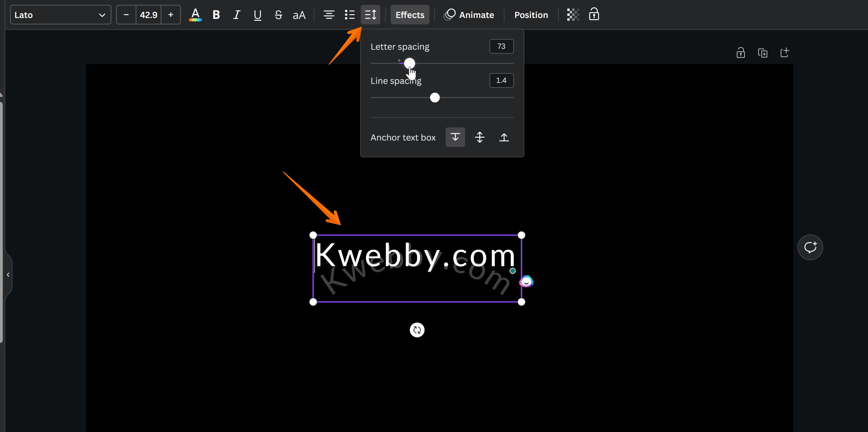
Task: Click font size input field value
Action: [148, 14]
